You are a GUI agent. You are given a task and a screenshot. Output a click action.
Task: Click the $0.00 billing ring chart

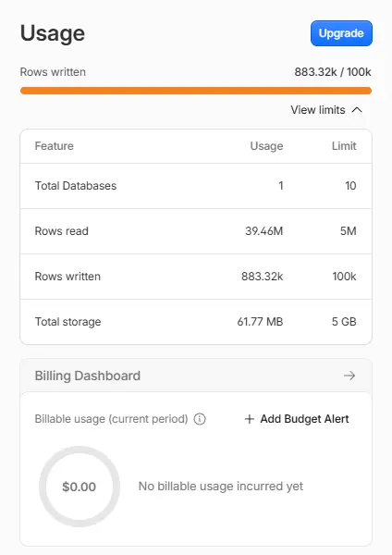point(80,487)
